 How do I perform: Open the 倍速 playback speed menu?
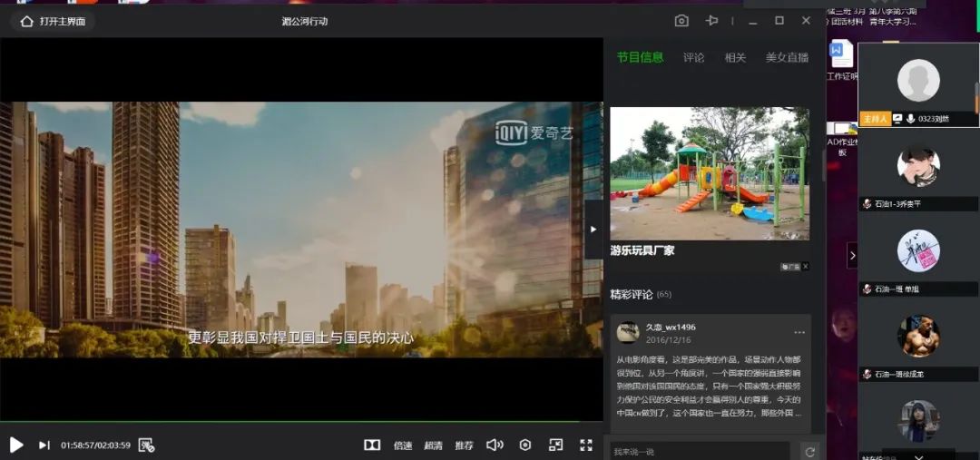(403, 445)
